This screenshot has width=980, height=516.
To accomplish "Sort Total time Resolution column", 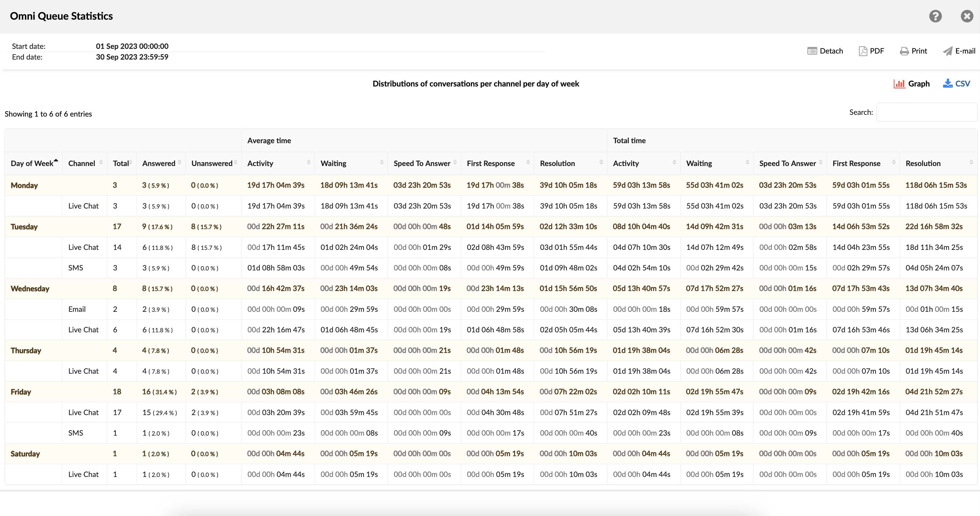I will point(938,163).
